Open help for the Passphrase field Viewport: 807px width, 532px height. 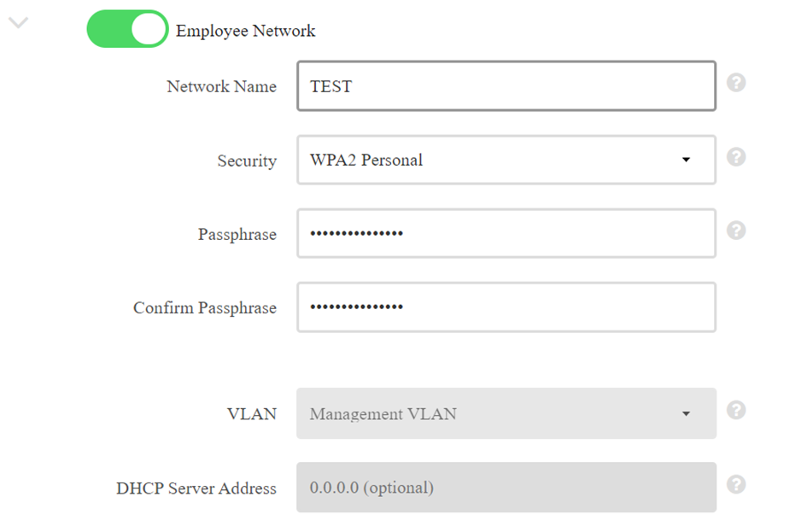coord(735,231)
